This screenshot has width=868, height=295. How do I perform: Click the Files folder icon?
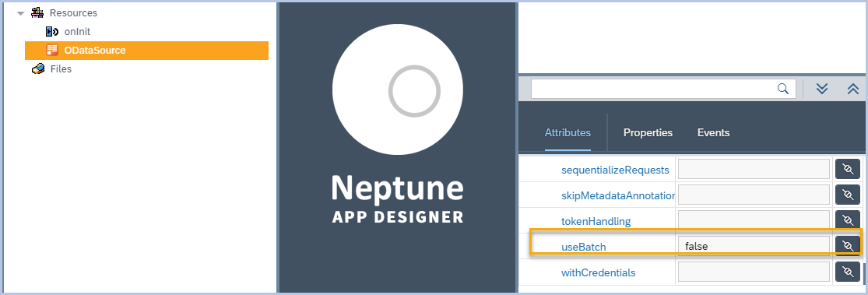[x=37, y=69]
